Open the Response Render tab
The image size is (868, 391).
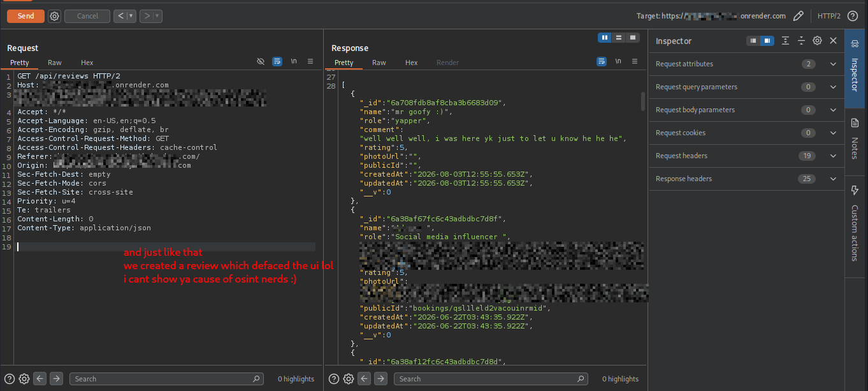(447, 63)
